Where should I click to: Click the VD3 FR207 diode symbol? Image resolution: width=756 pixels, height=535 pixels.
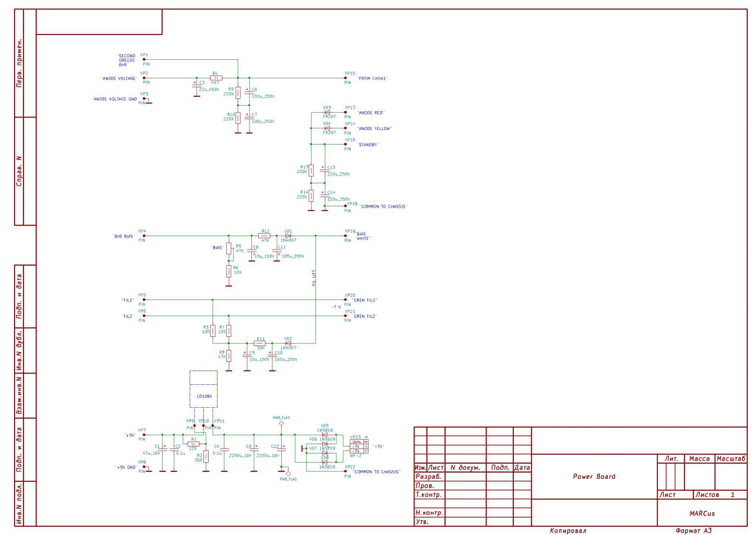[x=327, y=112]
